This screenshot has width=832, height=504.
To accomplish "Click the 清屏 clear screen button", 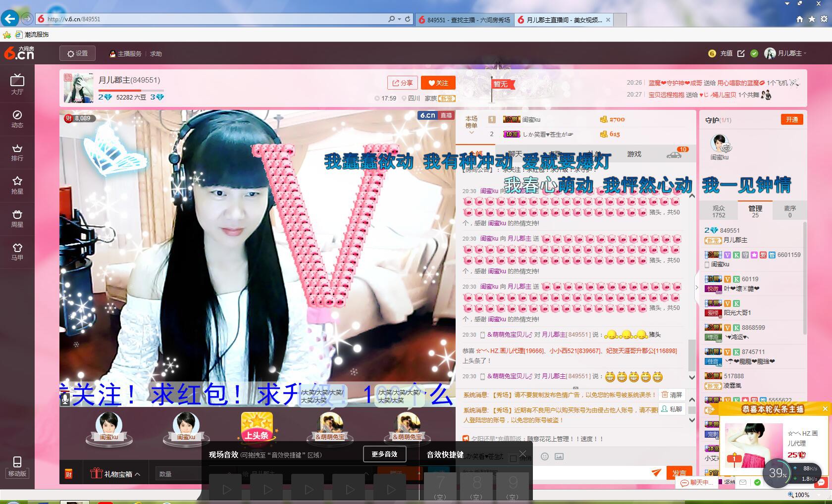I will pyautogui.click(x=672, y=395).
